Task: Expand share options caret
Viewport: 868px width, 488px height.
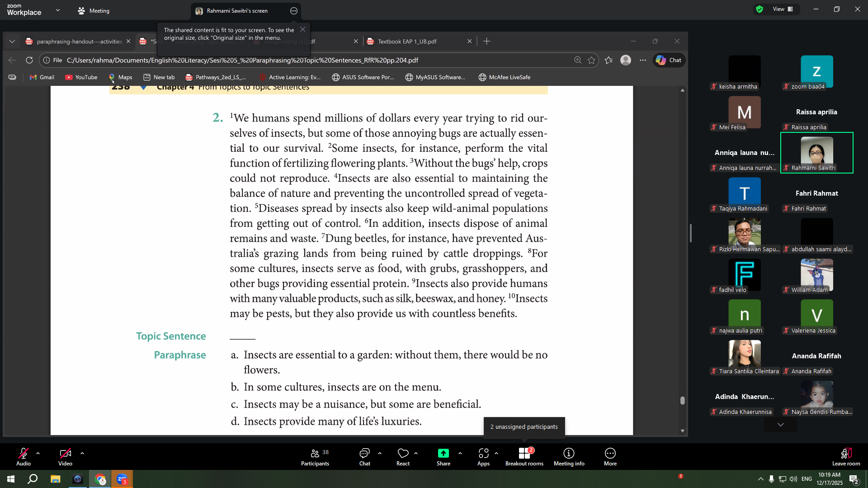Action: point(460,453)
